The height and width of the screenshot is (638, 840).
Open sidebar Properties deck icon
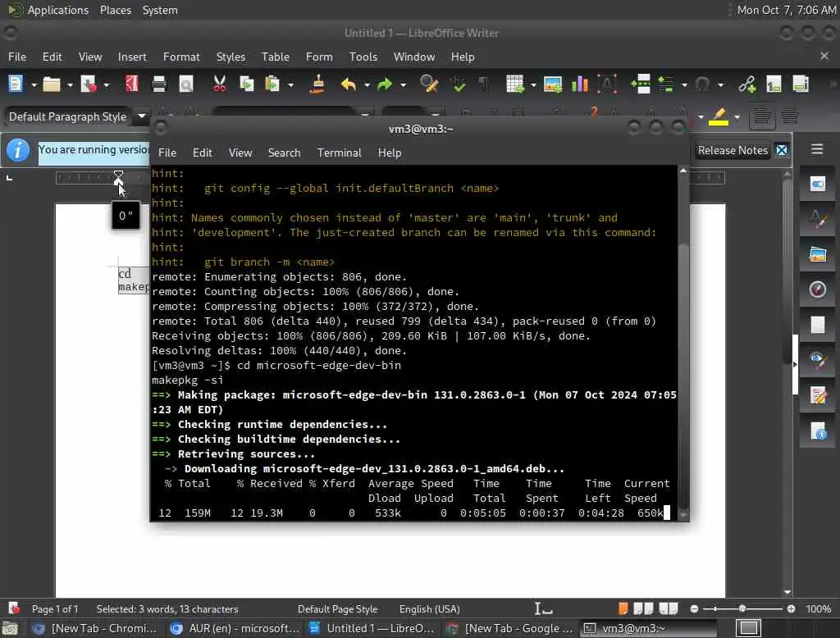(817, 185)
